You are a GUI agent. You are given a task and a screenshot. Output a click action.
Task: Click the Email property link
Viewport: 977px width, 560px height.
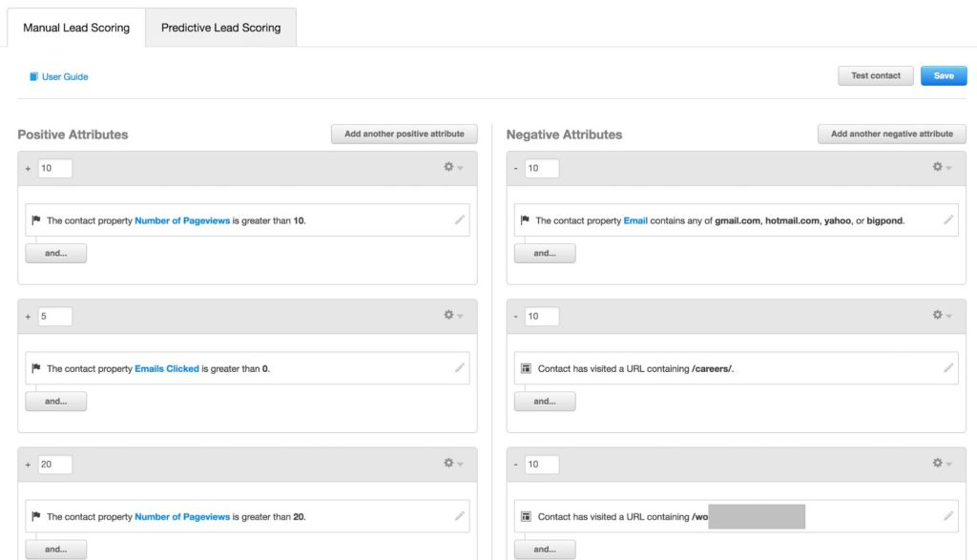tap(635, 220)
